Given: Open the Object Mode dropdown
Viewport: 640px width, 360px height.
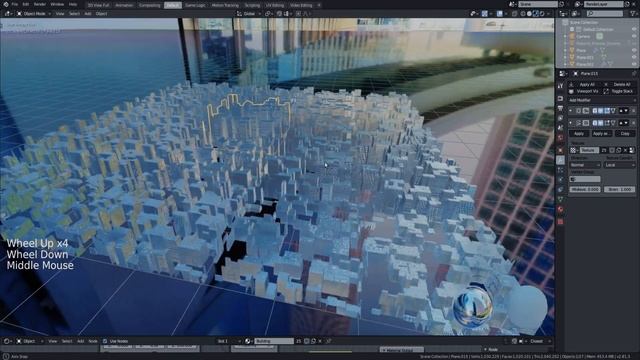Looking at the screenshot, I should coord(33,13).
